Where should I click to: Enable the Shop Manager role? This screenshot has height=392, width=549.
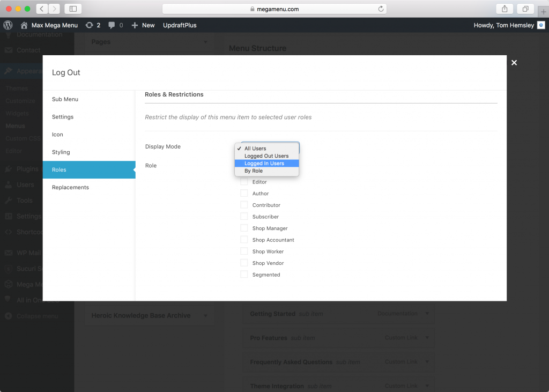point(243,228)
